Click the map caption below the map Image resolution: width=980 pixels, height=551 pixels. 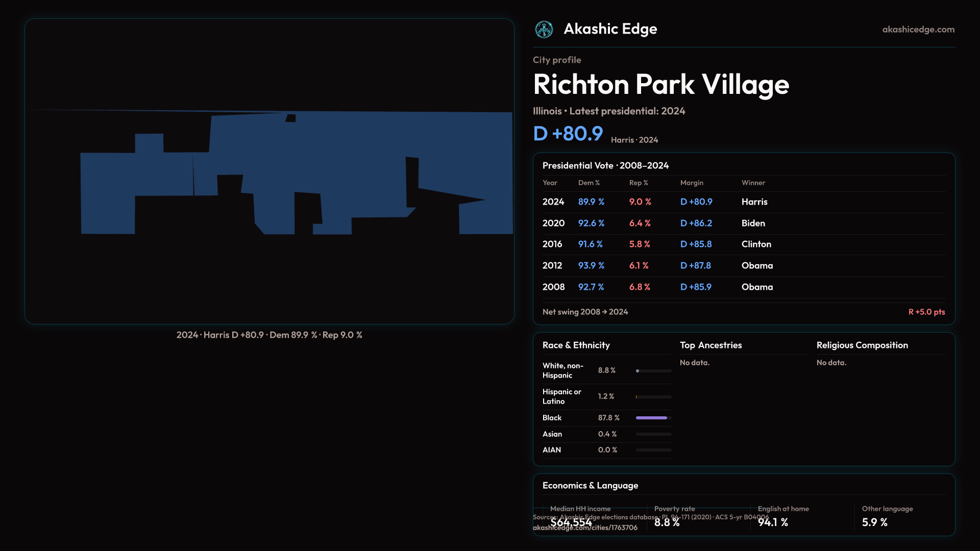point(269,335)
